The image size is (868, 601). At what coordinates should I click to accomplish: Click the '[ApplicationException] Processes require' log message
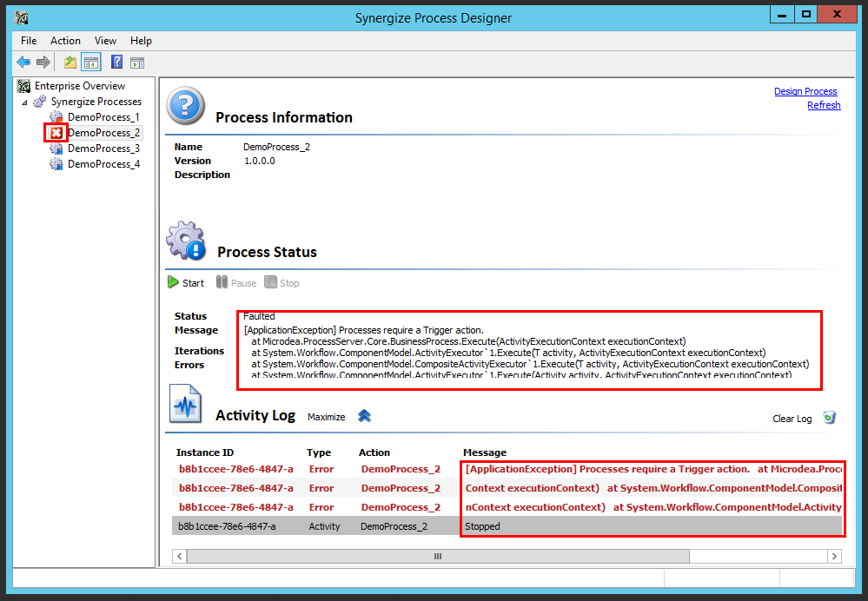pos(653,469)
